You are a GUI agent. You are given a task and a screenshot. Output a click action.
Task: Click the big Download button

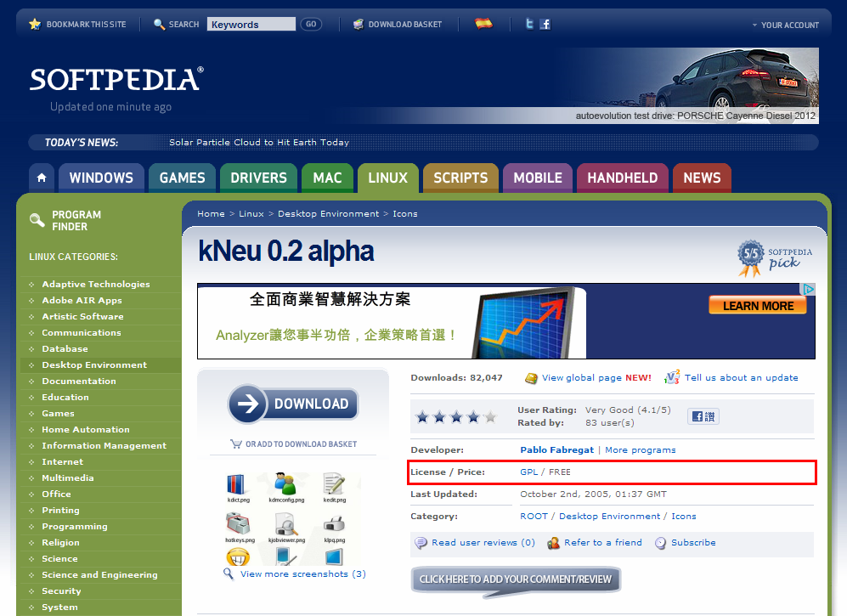[293, 404]
